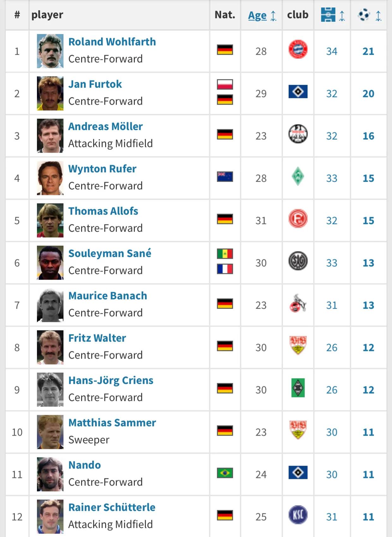Viewport: 392px width, 537px height.
Task: Click Borussia Mönchengladbach crest icon
Action: tap(298, 388)
